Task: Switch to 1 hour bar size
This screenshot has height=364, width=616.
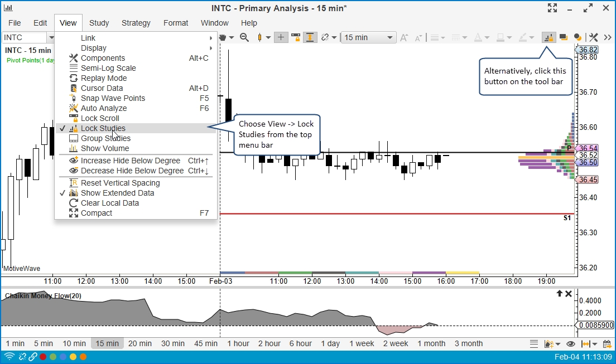Action: pos(238,343)
